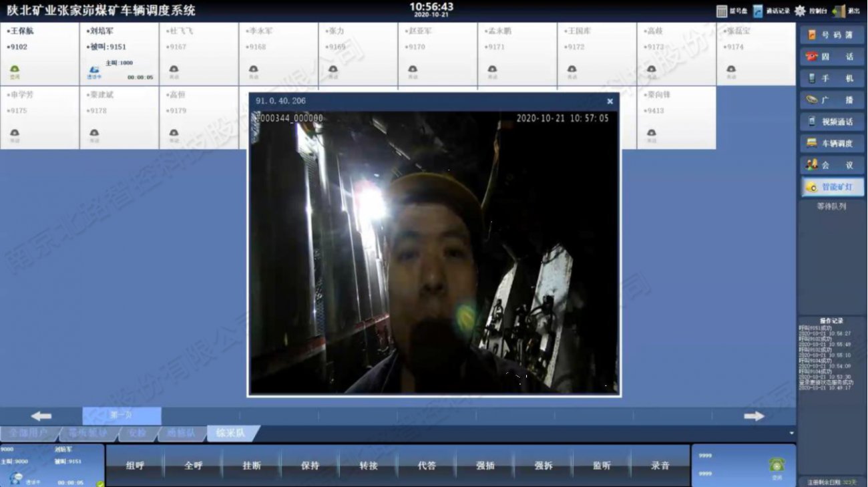Click 杜飞飞's offline helmet icon
The image size is (868, 487).
(x=174, y=69)
